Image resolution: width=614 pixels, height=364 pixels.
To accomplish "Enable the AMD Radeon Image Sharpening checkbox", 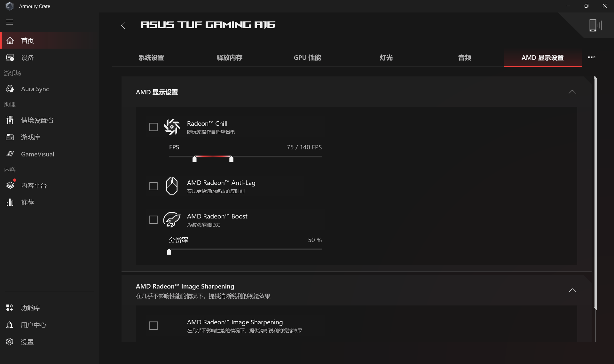I will click(x=153, y=326).
